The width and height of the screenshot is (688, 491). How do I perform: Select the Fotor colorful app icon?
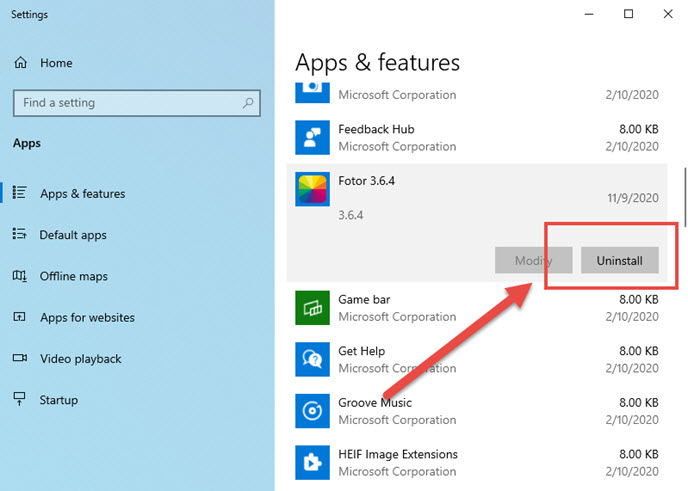(x=312, y=189)
